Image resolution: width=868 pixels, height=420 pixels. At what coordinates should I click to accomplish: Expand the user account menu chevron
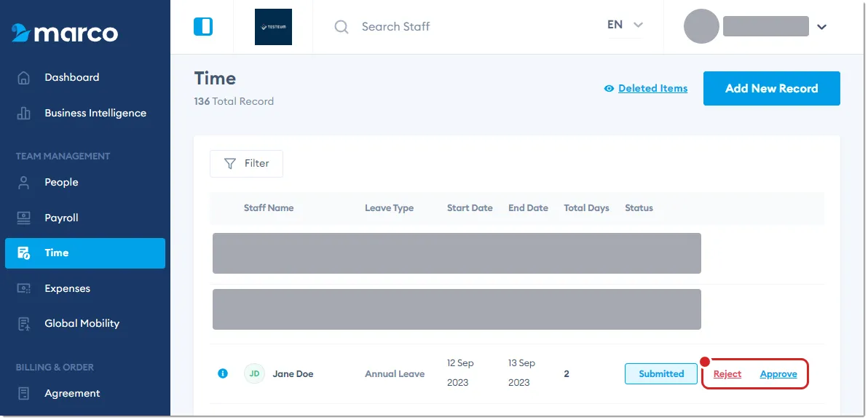pyautogui.click(x=821, y=26)
